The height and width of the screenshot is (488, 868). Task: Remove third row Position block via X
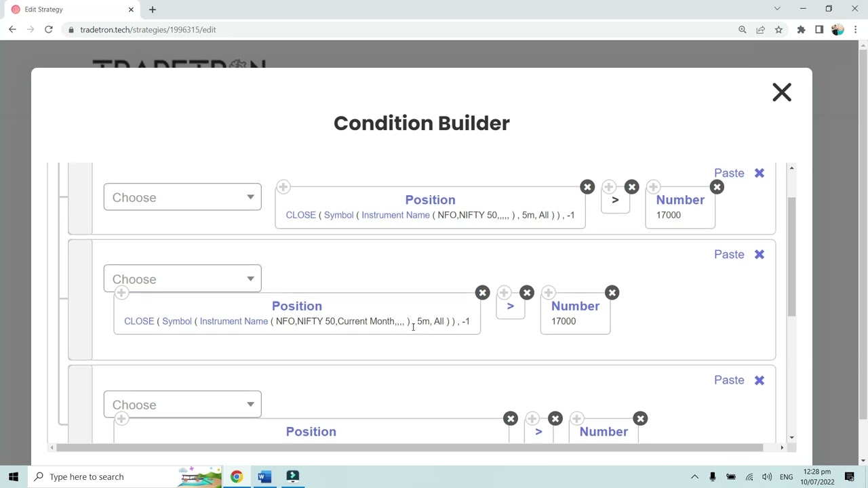[x=511, y=419]
